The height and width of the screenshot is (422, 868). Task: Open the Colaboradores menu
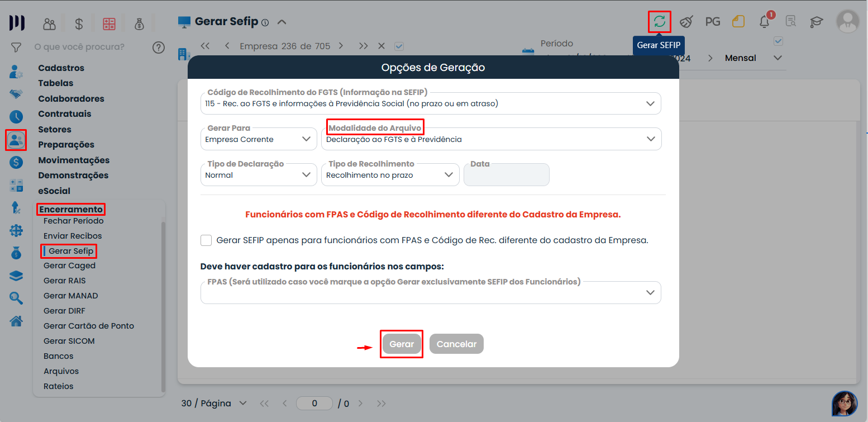[71, 98]
